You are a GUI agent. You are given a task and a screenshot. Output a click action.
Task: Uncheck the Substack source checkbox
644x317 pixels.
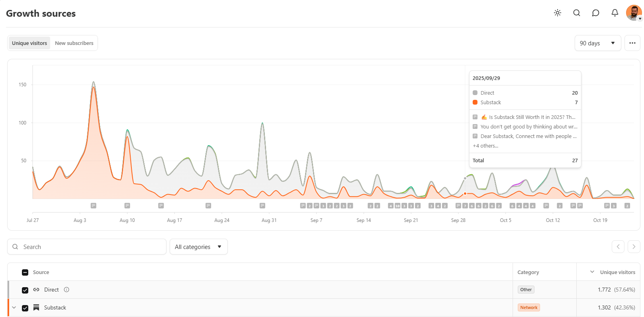coord(25,308)
